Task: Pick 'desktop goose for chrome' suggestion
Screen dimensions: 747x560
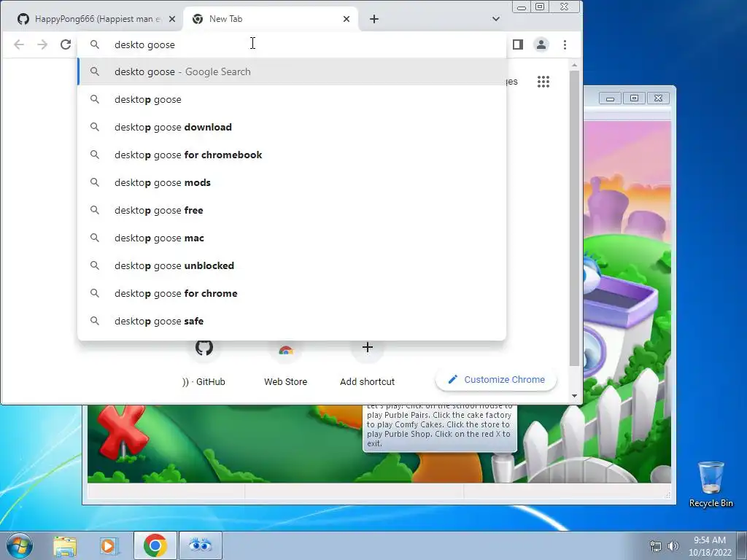Action: [292, 293]
